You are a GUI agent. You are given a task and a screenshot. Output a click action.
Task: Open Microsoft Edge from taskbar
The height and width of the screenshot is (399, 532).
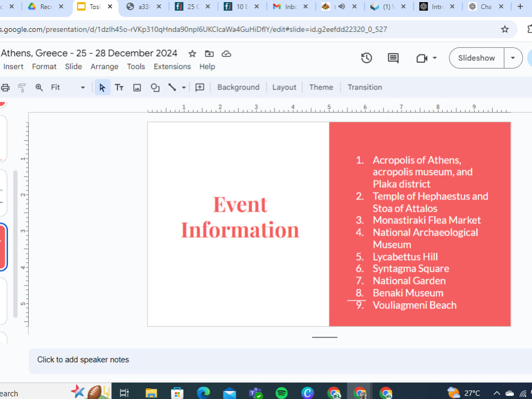coord(203,393)
